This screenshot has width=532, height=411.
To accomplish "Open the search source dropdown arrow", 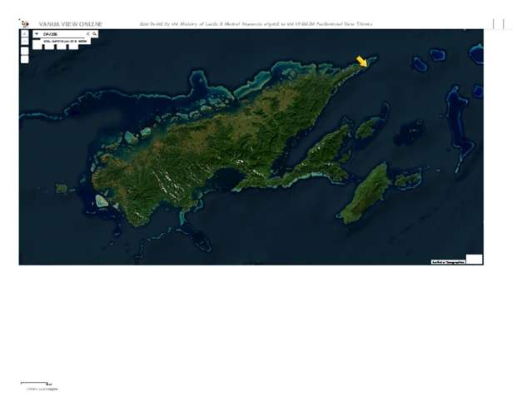I will point(37,34).
